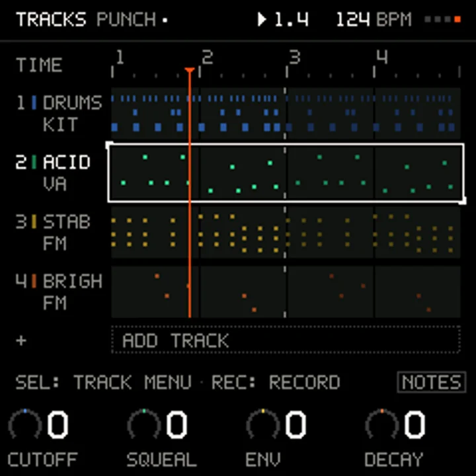Click the yellow STAB track color bar
This screenshot has height=476, width=476.
(34, 221)
